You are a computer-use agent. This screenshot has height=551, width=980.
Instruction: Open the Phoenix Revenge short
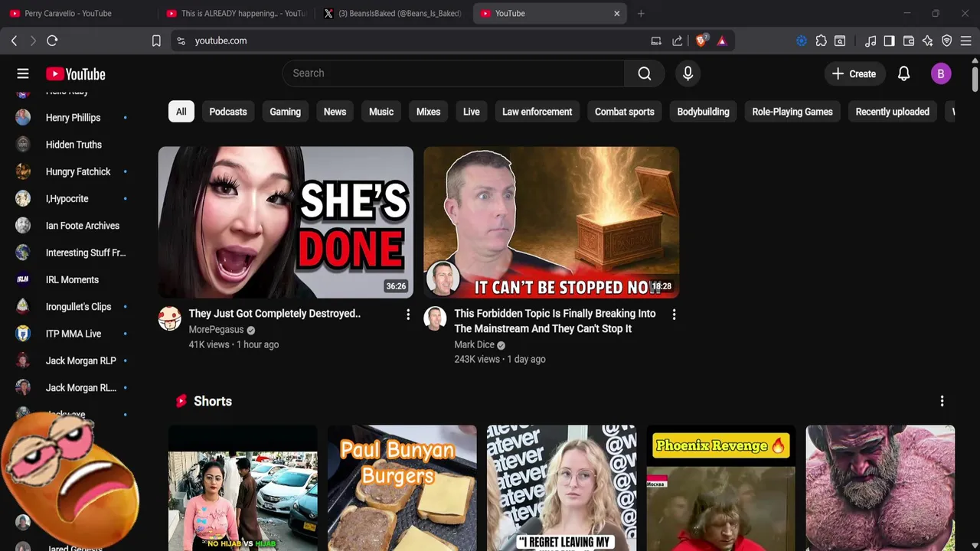(720, 487)
